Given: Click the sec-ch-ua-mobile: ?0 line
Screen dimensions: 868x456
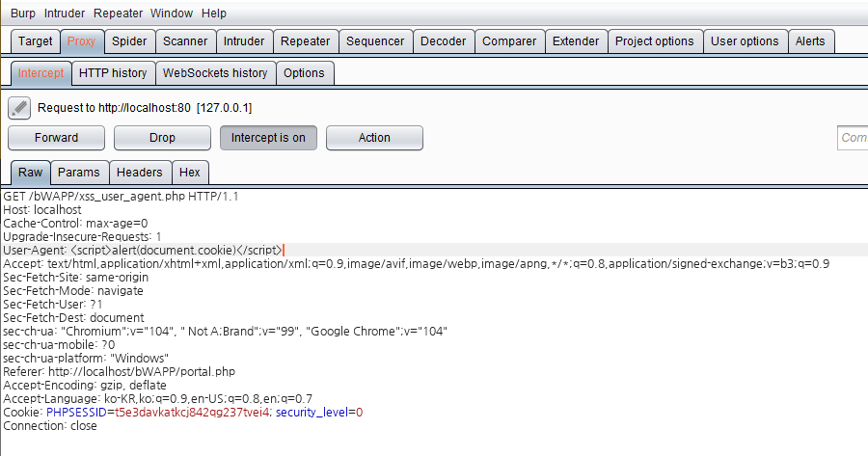Looking at the screenshot, I should coord(59,345).
